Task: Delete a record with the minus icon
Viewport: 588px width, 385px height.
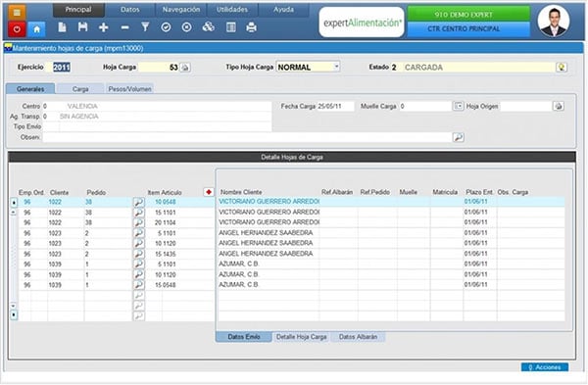Action: click(124, 27)
